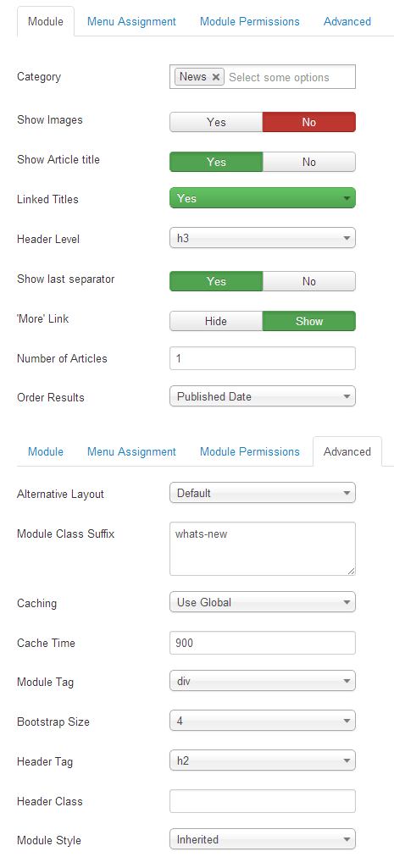Remove the News category tag
Viewport: 394px width, 868px height.
(x=216, y=77)
